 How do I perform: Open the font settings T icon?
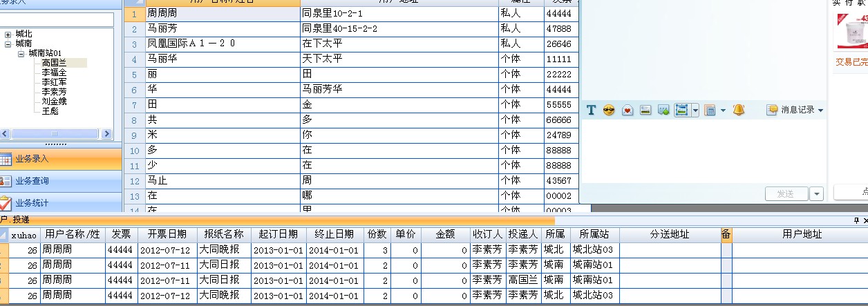coord(591,110)
